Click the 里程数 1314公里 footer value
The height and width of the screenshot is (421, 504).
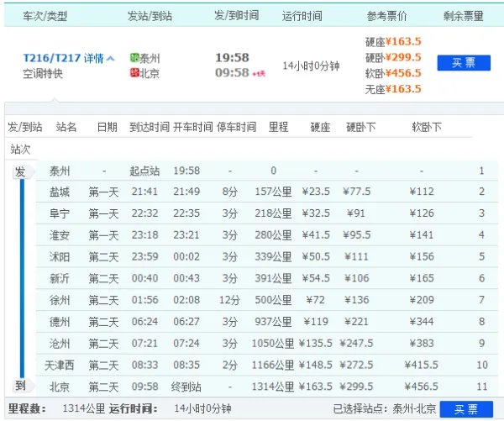(x=84, y=408)
